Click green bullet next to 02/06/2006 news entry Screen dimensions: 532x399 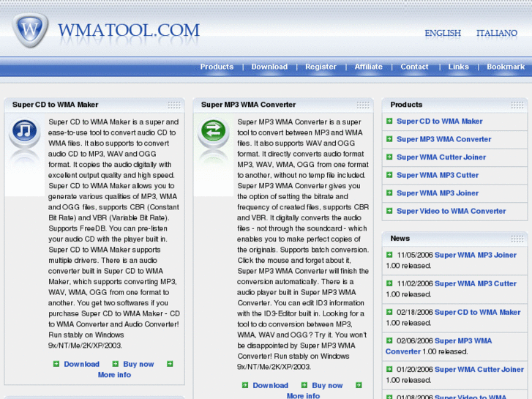click(389, 340)
